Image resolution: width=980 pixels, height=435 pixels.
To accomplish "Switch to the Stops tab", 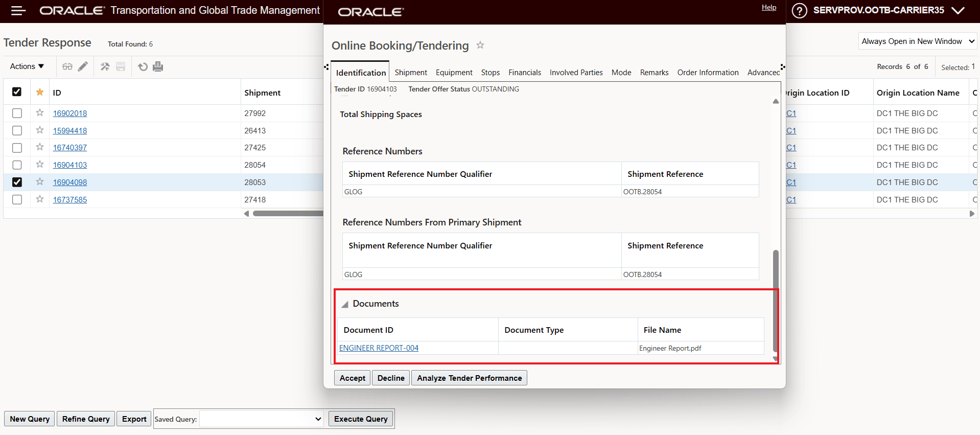I will coord(491,73).
